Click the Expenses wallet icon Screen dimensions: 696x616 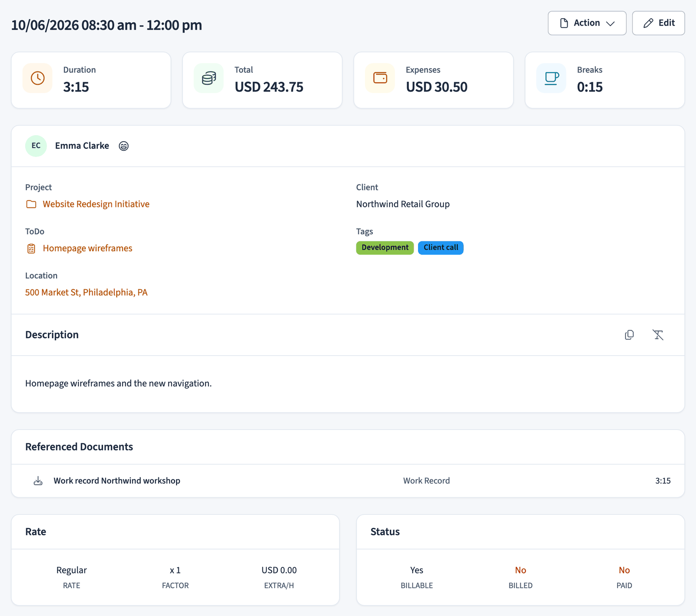(x=380, y=78)
